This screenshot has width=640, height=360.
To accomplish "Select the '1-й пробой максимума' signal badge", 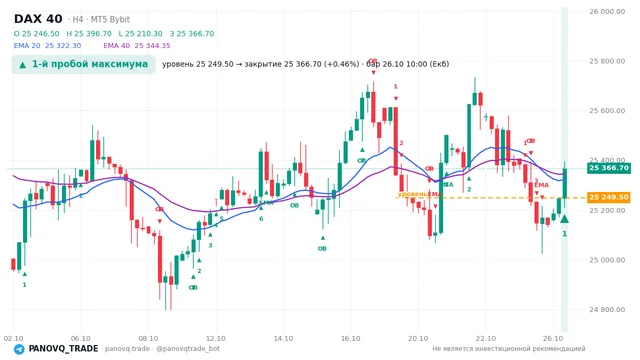I will pos(83,64).
